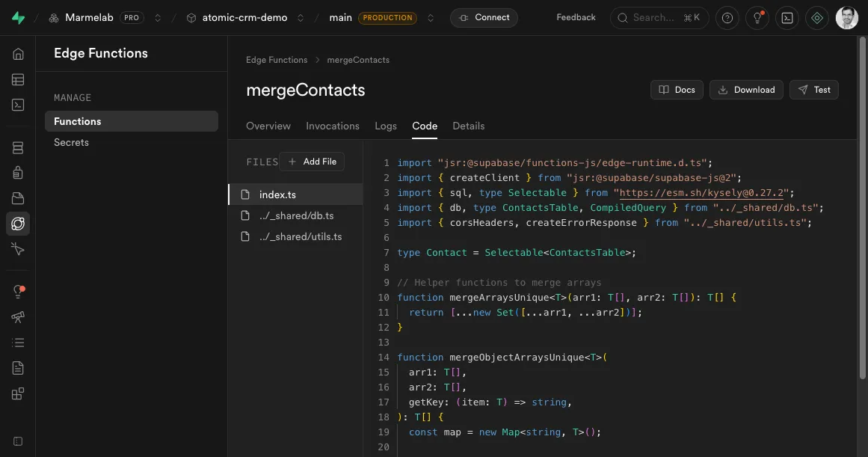Switch to the Logs tab

click(x=386, y=126)
